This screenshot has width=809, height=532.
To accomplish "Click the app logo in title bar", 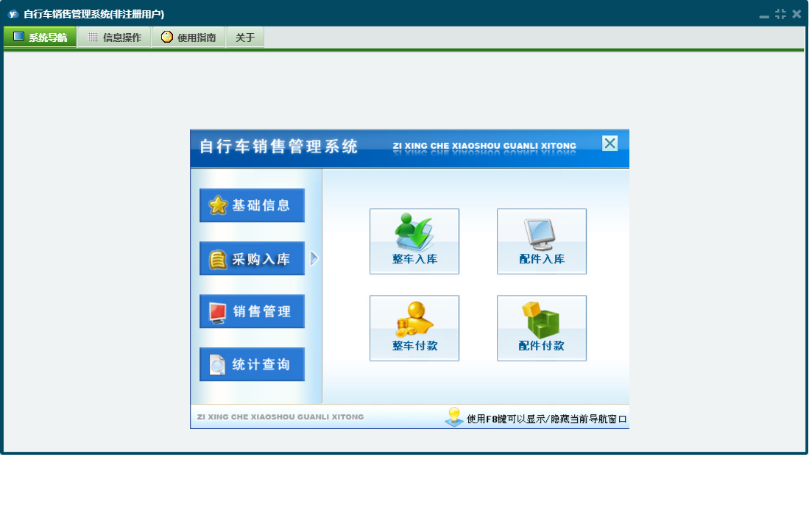I will [13, 14].
